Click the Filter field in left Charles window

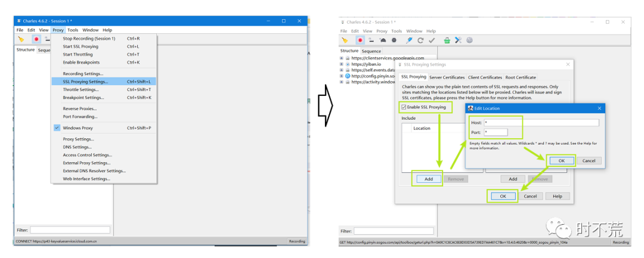(x=70, y=230)
